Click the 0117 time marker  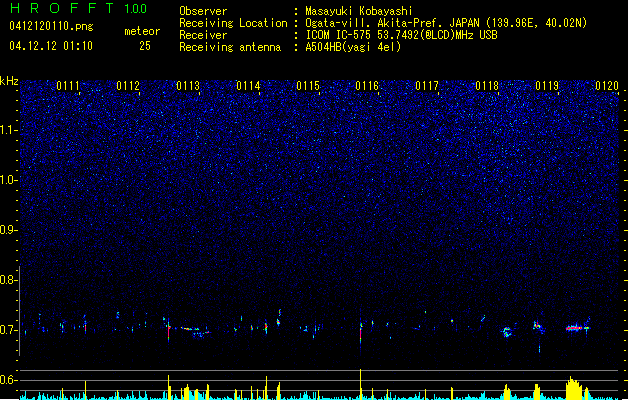coord(427,86)
